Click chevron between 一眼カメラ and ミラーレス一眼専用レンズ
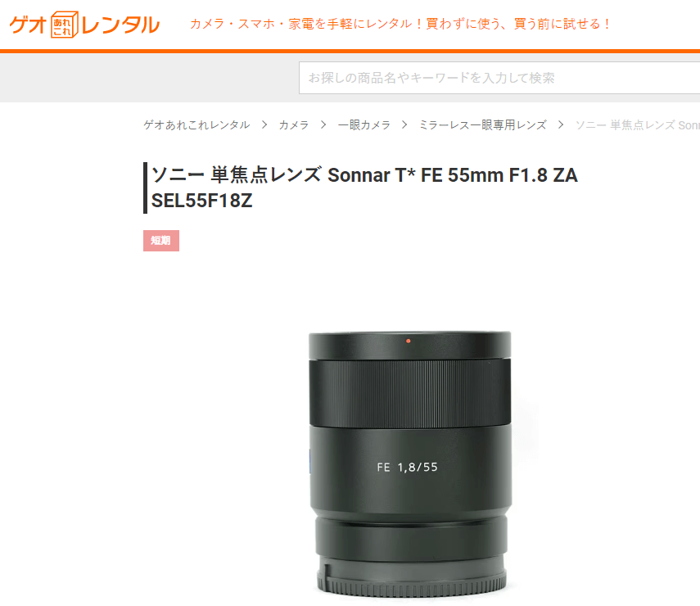 tap(404, 125)
